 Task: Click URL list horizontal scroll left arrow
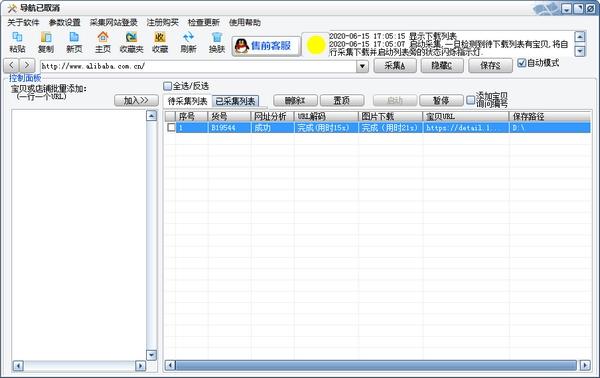(18, 366)
